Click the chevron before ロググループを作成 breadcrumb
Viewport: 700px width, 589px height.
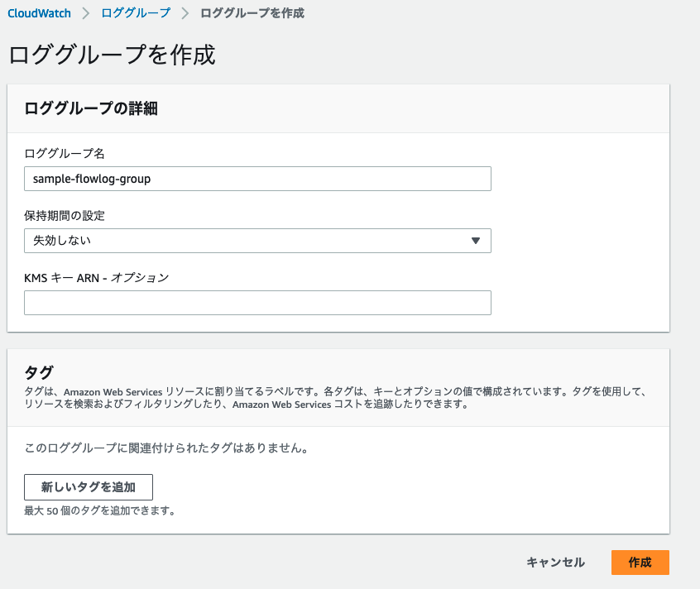coord(185,13)
